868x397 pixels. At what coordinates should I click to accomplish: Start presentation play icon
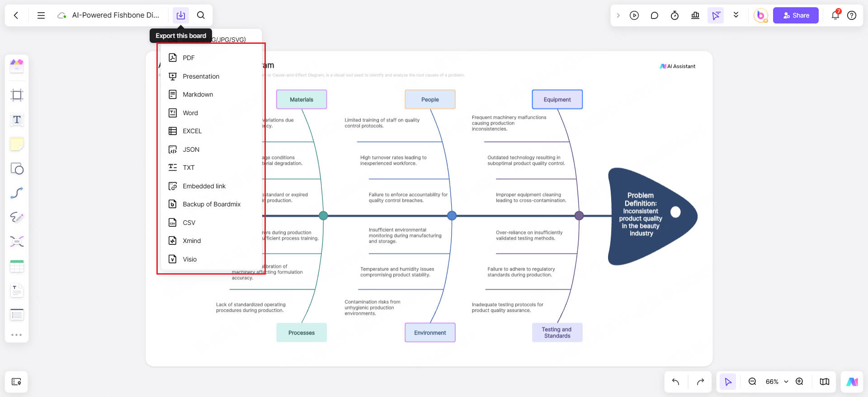coord(634,15)
